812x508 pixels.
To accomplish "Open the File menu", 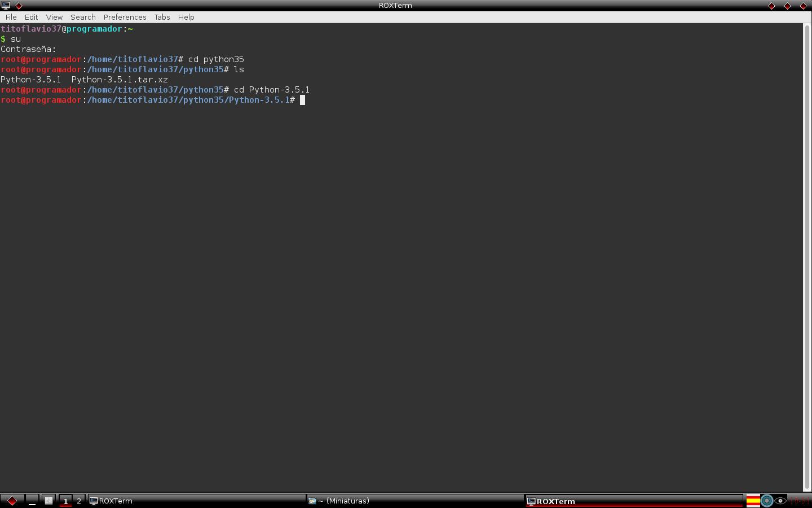I will tap(11, 17).
